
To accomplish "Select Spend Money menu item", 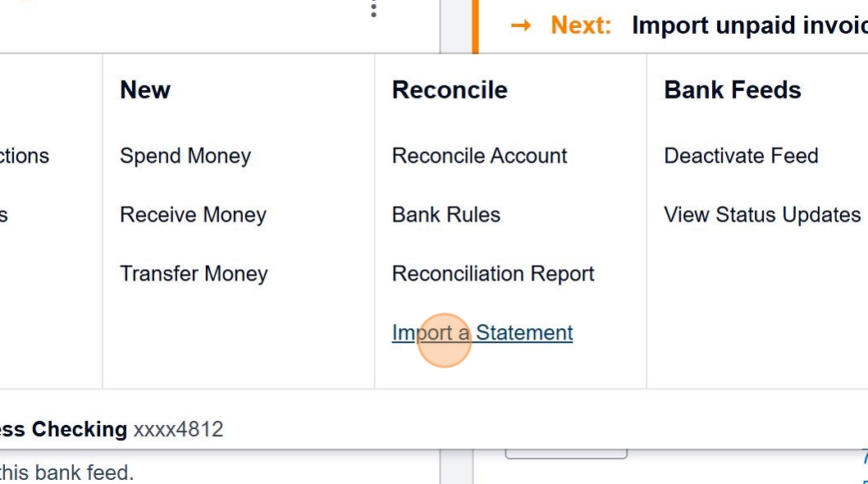I will click(x=185, y=156).
